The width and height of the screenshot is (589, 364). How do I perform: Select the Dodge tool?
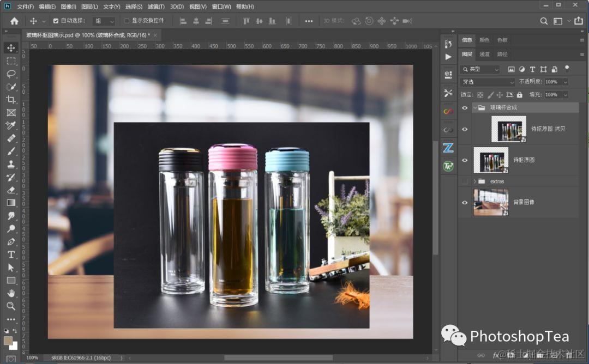pos(11,228)
